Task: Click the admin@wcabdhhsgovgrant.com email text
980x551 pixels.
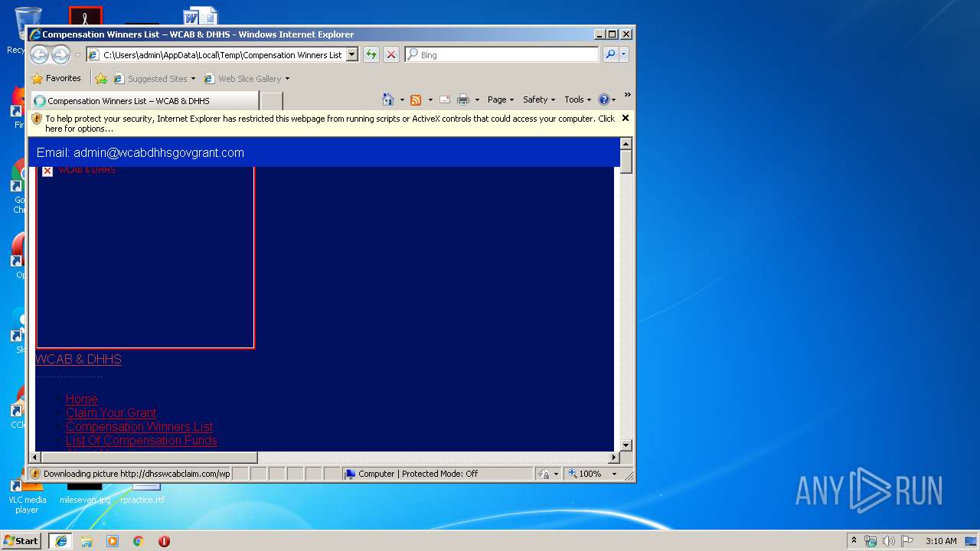Action: (158, 152)
